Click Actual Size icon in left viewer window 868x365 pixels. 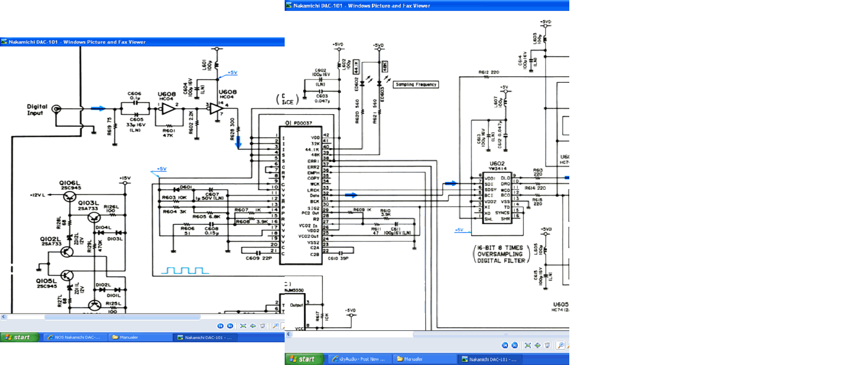pyautogui.click(x=253, y=326)
